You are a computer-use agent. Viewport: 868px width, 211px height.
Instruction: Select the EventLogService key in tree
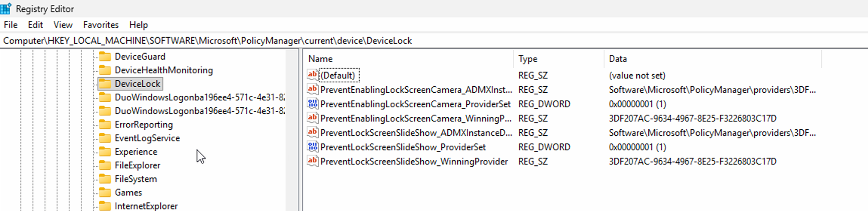click(x=147, y=138)
